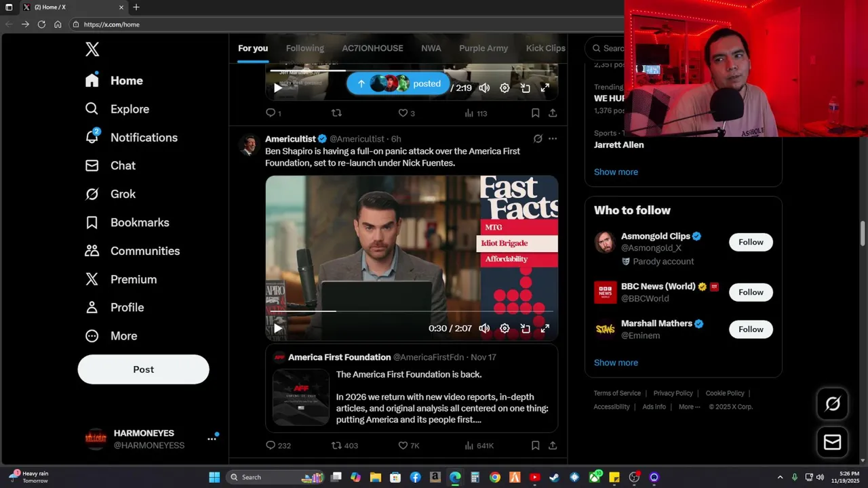Switch to the AC7IONHOUSE tab
The image size is (868, 488).
tap(372, 48)
